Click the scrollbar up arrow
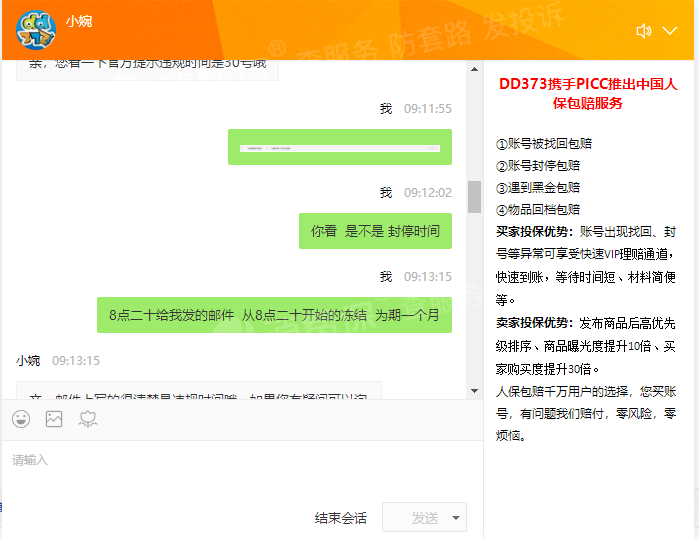Screen dimensions: 699x540 point(474,69)
